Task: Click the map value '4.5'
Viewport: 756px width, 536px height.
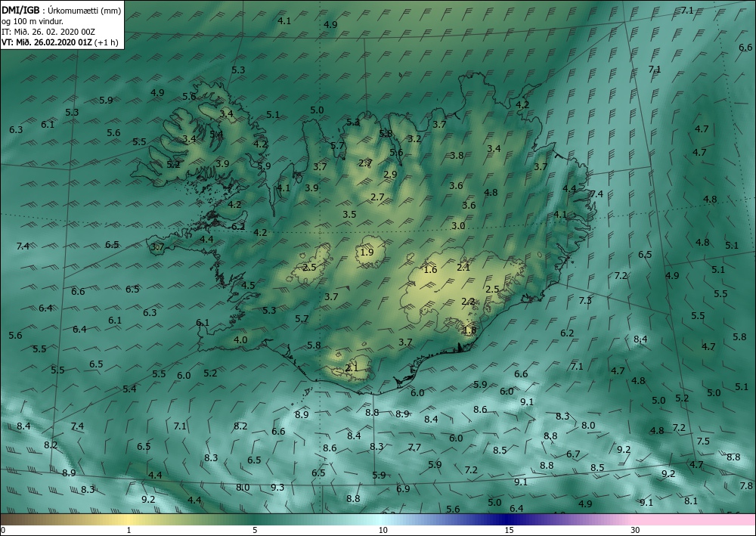Action: click(x=248, y=285)
